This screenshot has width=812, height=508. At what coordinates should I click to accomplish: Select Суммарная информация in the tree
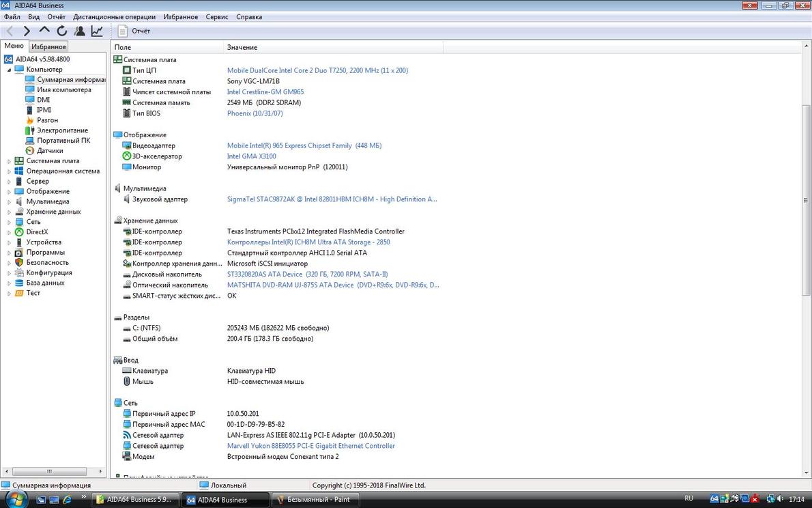[x=66, y=80]
